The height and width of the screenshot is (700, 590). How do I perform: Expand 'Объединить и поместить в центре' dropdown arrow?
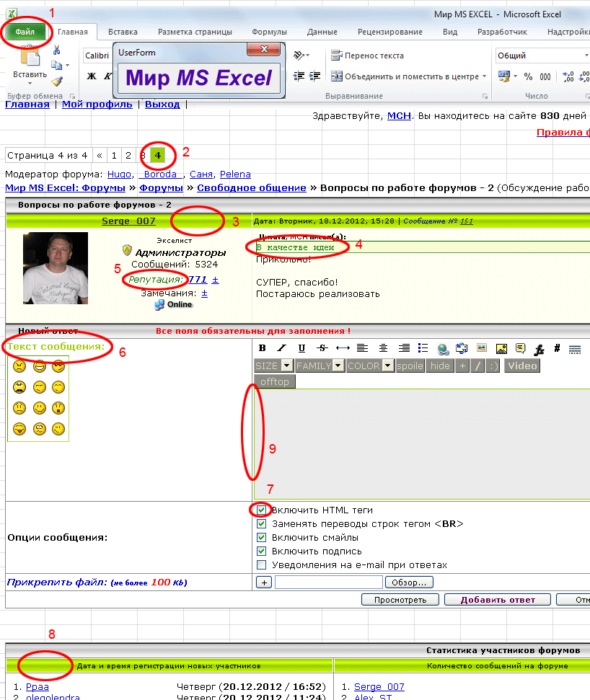coord(485,76)
